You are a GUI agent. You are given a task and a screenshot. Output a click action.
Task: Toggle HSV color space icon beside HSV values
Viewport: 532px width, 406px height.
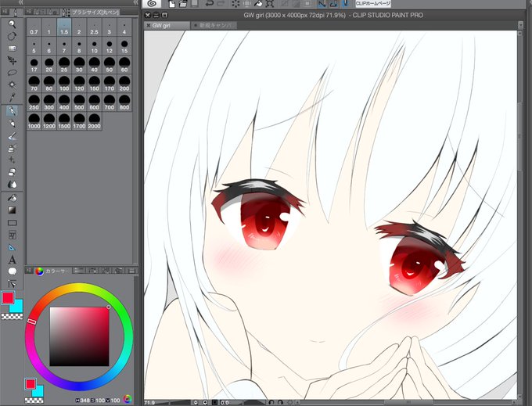click(128, 399)
